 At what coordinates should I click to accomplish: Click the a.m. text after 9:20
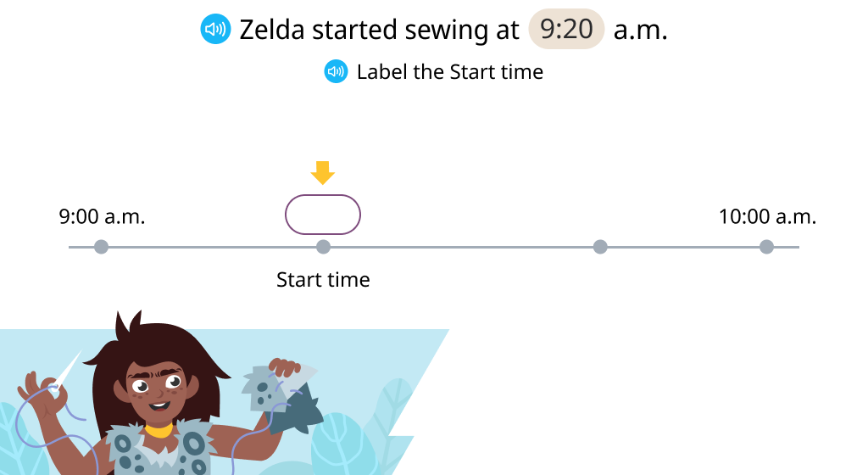pos(641,31)
